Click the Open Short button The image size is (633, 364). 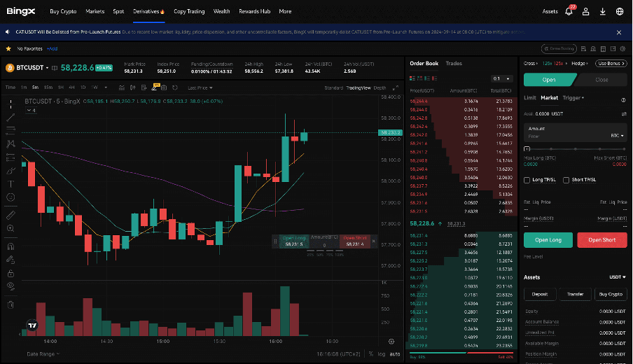601,240
